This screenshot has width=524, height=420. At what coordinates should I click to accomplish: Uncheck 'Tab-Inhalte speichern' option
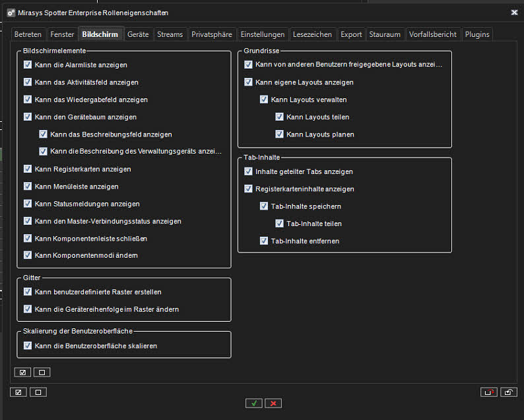click(264, 206)
